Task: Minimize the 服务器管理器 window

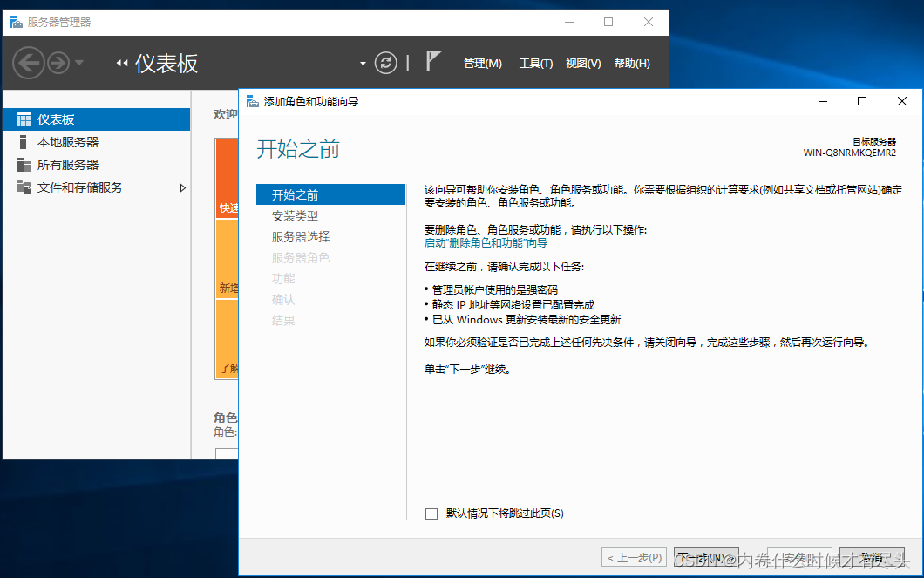Action: click(x=569, y=22)
